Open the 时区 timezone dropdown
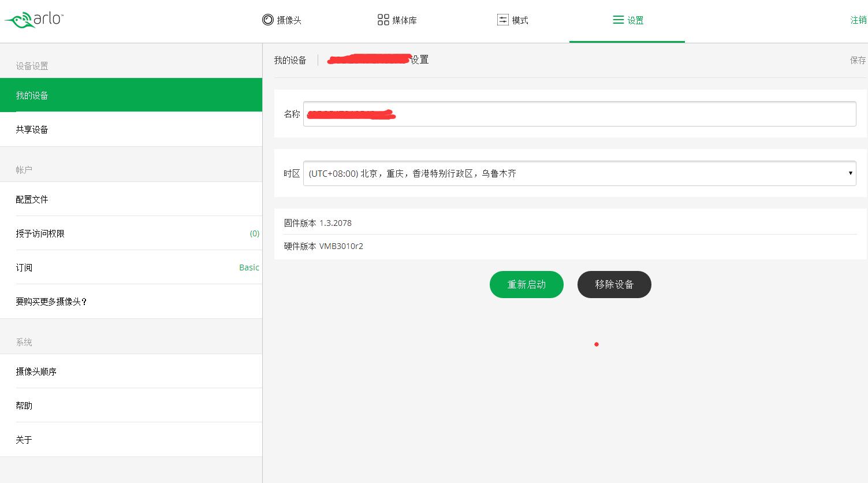 tap(579, 173)
